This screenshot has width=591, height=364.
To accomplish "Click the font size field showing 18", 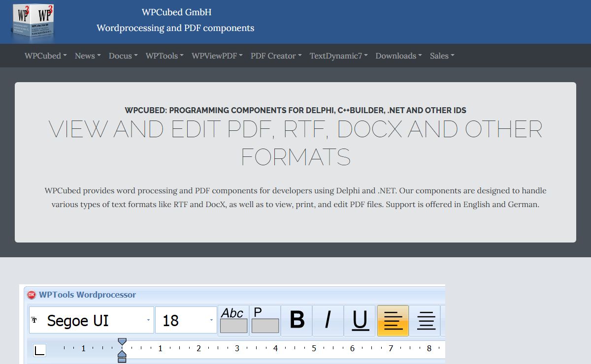I will 186,321.
